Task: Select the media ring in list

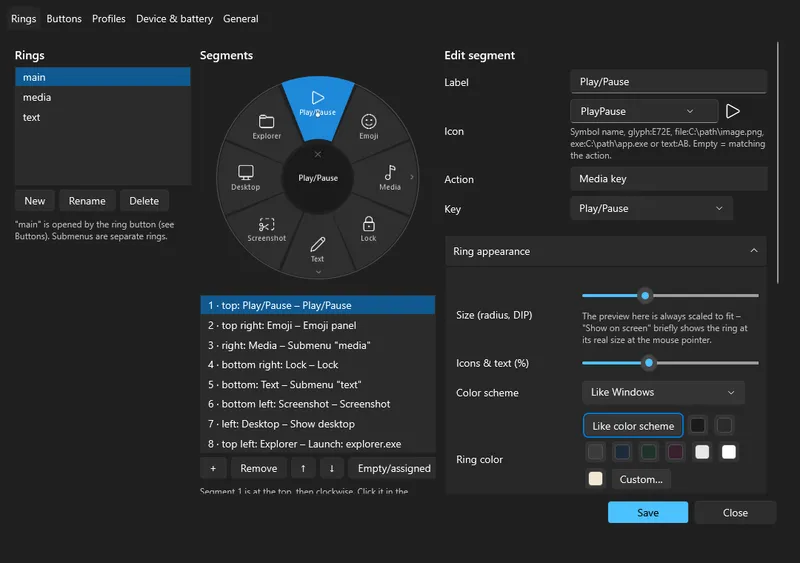Action: pyautogui.click(x=103, y=97)
